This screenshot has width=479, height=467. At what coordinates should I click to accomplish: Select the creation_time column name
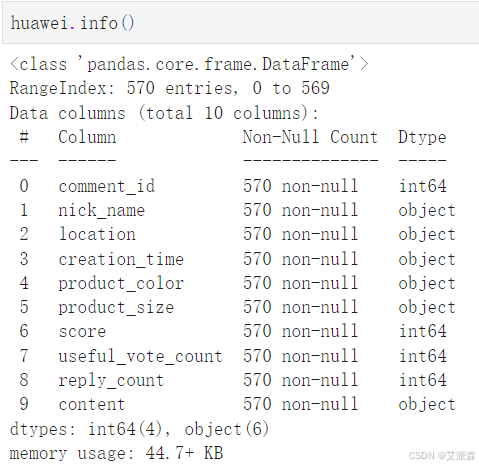(121, 259)
